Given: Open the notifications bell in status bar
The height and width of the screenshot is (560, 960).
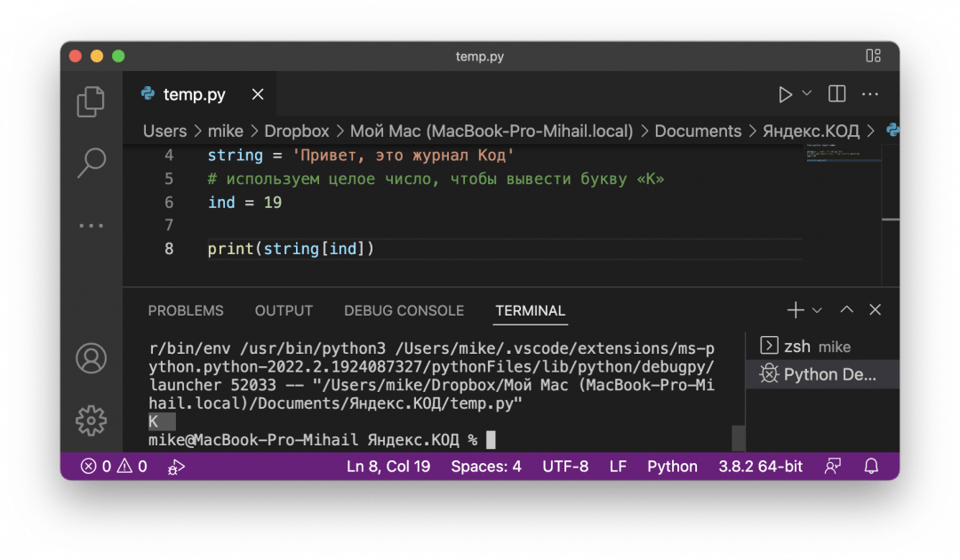Looking at the screenshot, I should click(871, 466).
